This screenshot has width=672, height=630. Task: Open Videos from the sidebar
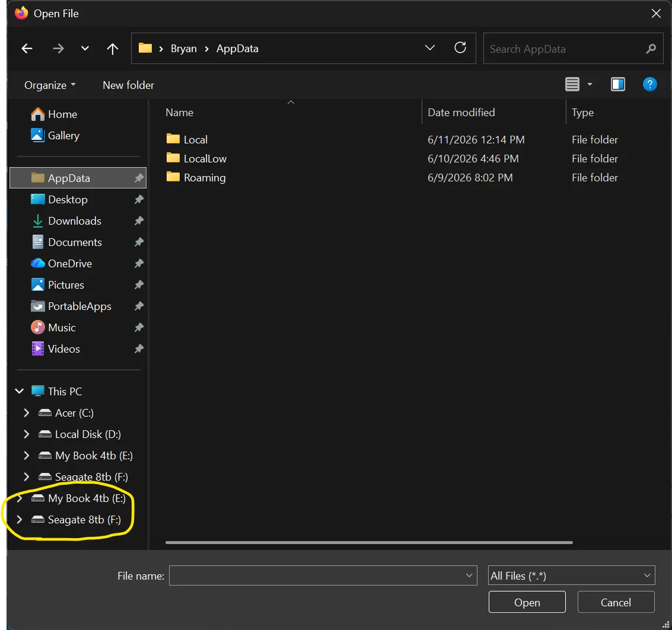[55, 350]
